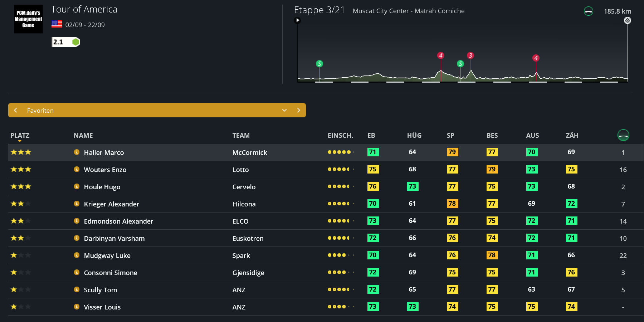This screenshot has width=644, height=322.
Task: Select the category 3 climb marker
Action: 470,55
